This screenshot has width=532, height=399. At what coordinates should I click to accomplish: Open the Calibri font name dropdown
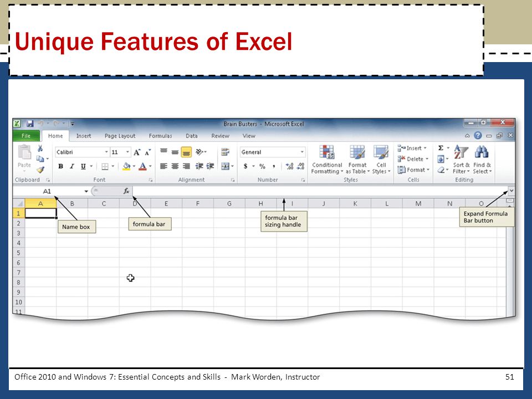pos(106,152)
